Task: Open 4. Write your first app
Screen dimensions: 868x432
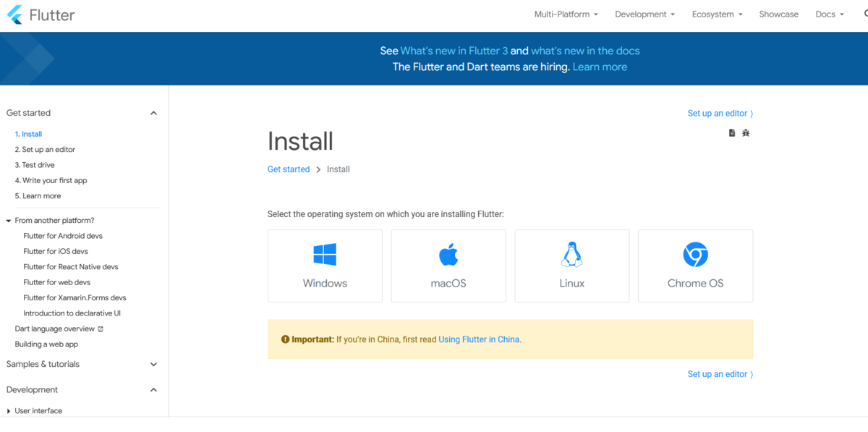Action: point(51,181)
